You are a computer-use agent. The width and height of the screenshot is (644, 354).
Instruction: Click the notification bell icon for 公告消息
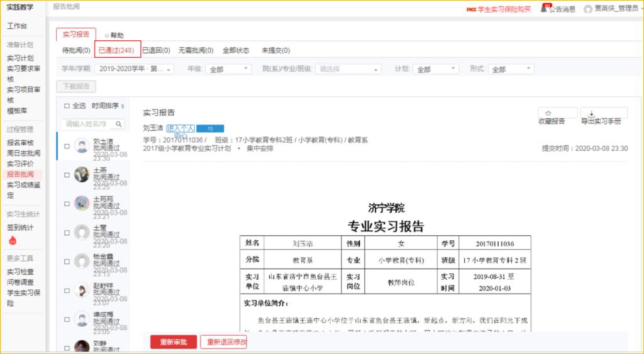(x=543, y=9)
